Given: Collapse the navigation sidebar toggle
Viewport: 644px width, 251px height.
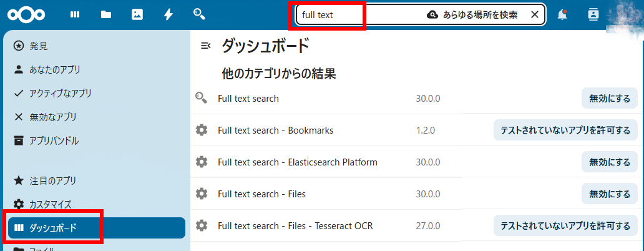Looking at the screenshot, I should point(205,46).
